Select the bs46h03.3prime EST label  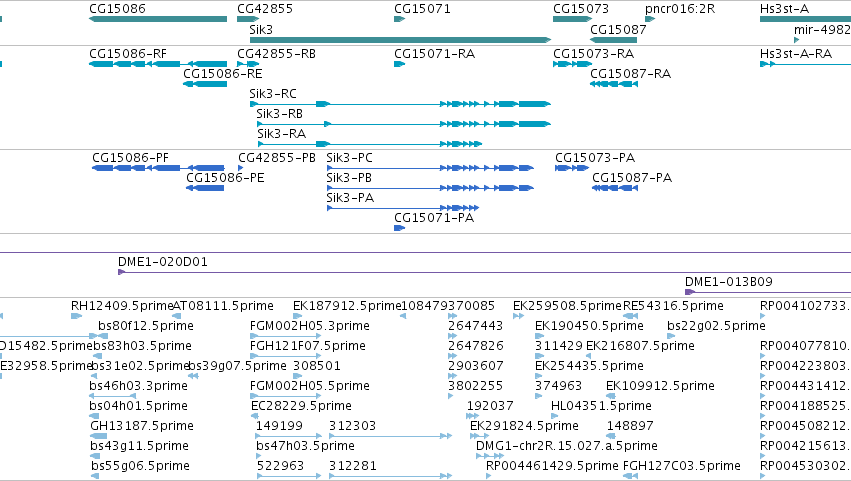138,387
